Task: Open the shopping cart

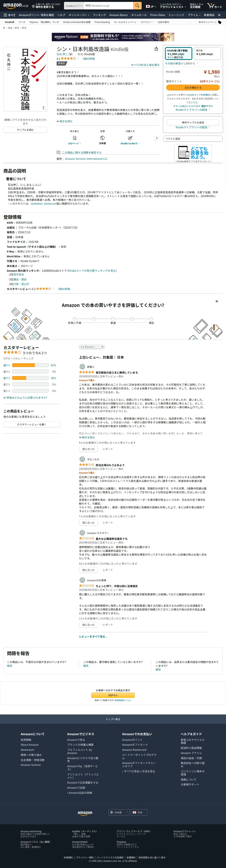Action: click(215, 6)
